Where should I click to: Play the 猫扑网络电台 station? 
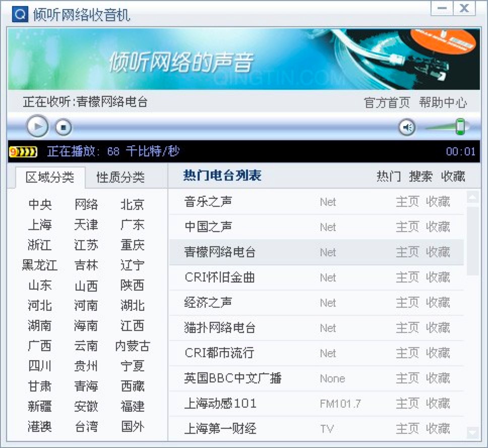(x=220, y=328)
